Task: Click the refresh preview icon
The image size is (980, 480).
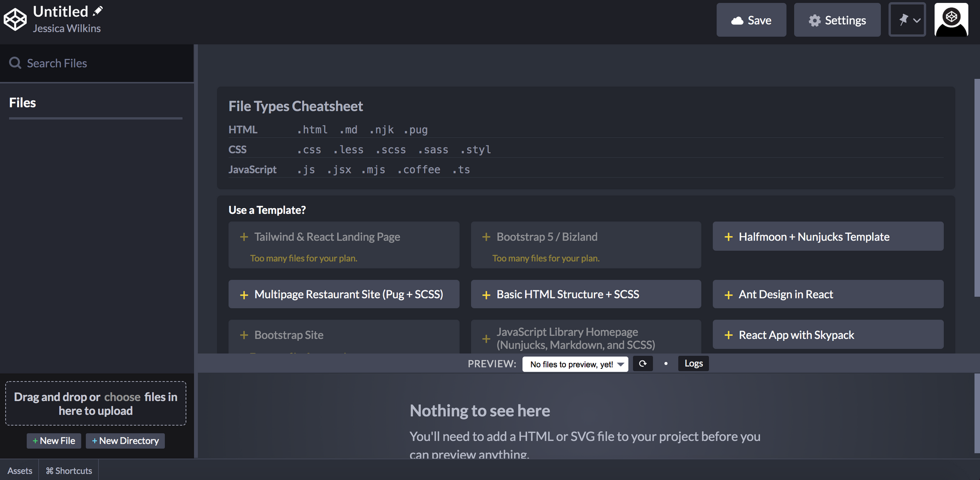Action: (642, 364)
